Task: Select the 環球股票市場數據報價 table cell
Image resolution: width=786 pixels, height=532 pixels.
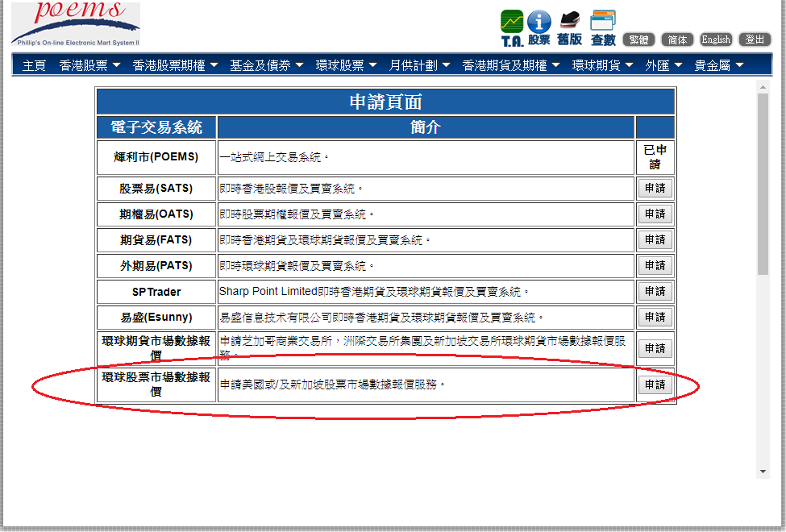Action: pyautogui.click(x=156, y=384)
